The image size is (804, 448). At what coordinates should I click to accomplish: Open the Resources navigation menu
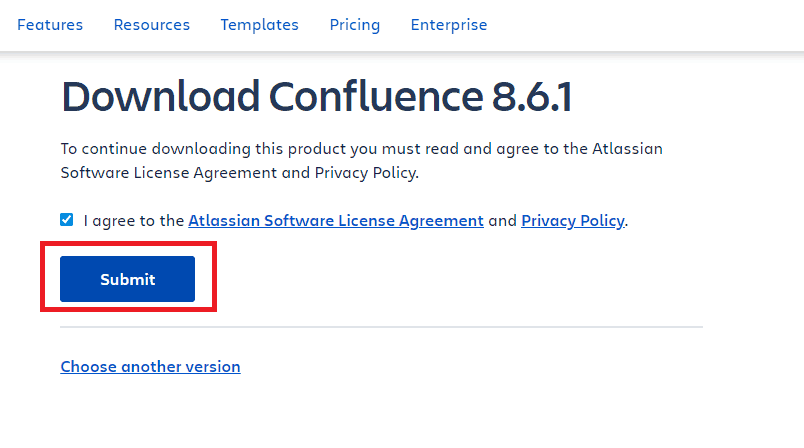tap(151, 25)
